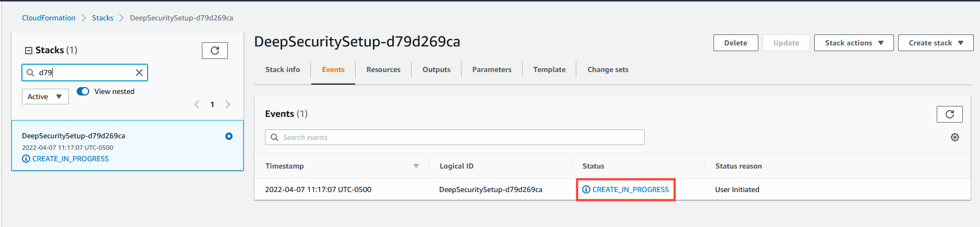Image resolution: width=980 pixels, height=227 pixels.
Task: Click the Status reason column header
Action: point(739,166)
